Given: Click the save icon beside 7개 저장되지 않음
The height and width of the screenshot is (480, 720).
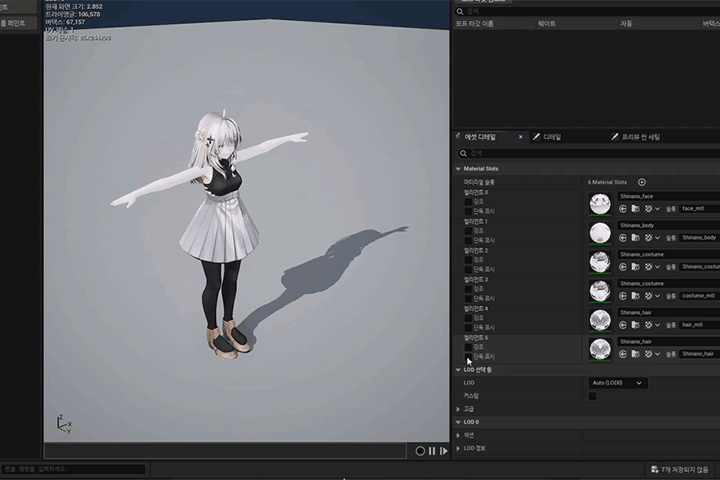Looking at the screenshot, I should pyautogui.click(x=655, y=469).
